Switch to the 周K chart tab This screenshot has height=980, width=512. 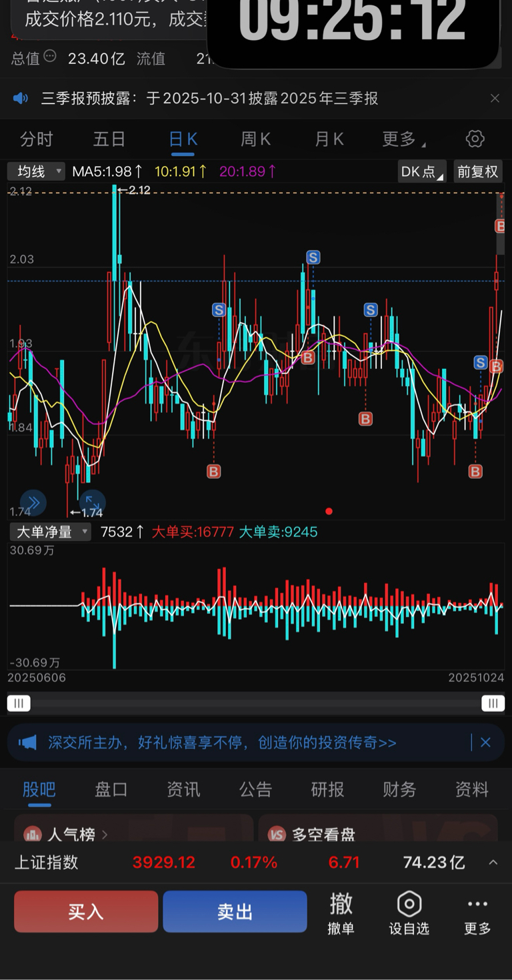[x=255, y=139]
